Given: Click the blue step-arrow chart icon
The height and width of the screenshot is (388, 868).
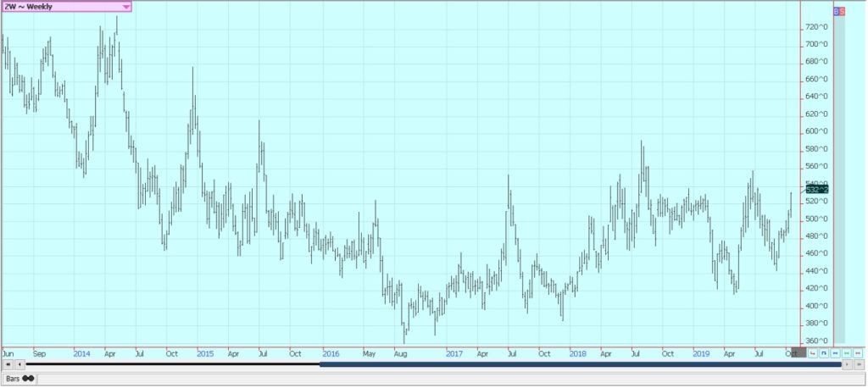Looking at the screenshot, I should pos(824,353).
